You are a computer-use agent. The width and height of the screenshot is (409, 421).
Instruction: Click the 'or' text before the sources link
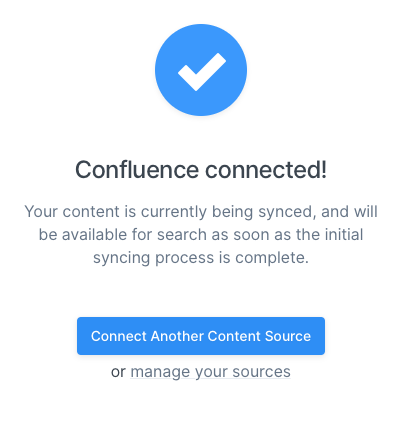(118, 372)
